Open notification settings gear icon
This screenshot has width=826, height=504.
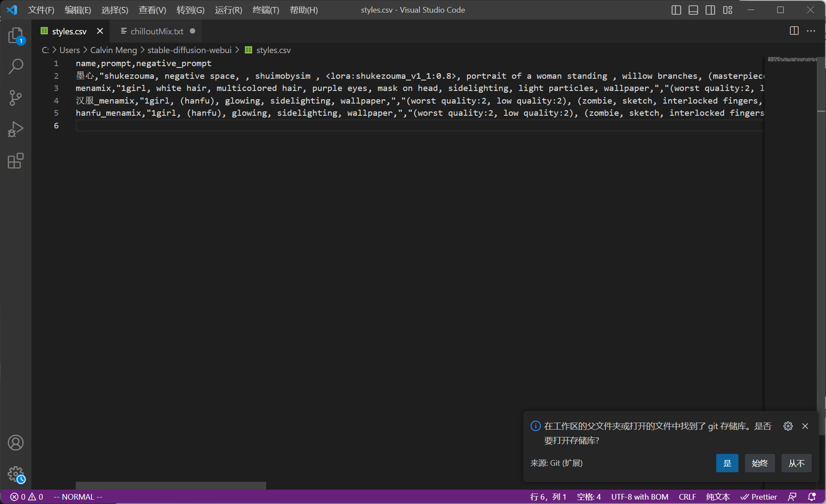788,426
